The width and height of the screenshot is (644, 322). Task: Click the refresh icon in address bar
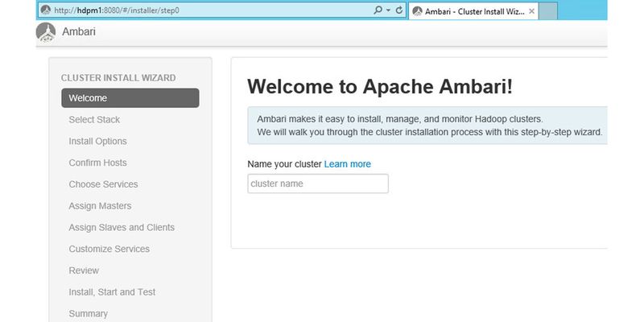(398, 10)
